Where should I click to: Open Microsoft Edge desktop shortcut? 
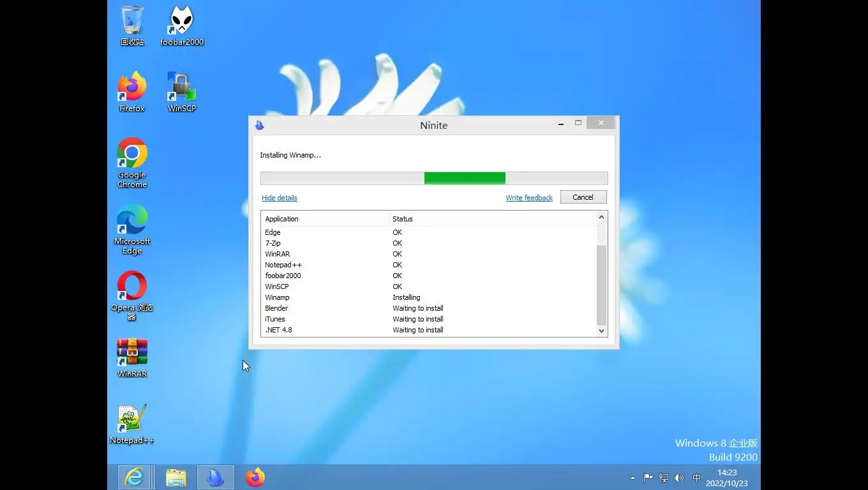pos(132,229)
